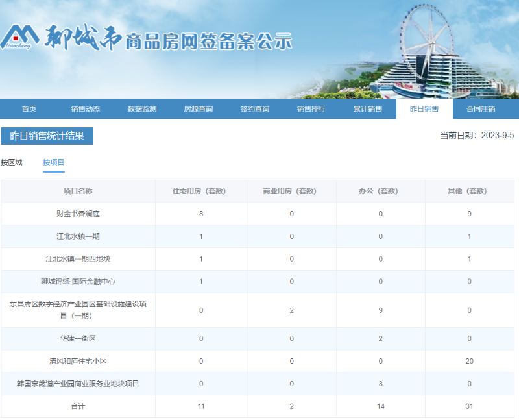Open the 数据监测 navigation item
The height and width of the screenshot is (420, 519).
(x=141, y=109)
